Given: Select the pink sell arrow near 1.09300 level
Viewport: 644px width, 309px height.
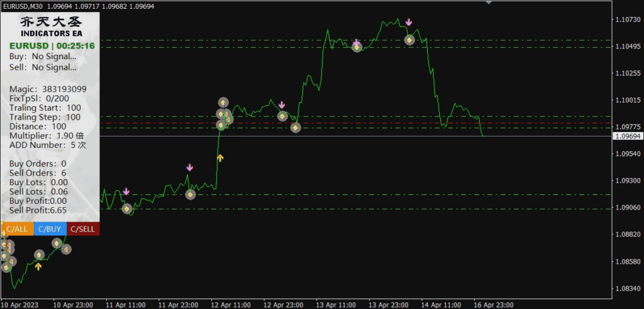Looking at the screenshot, I should [x=190, y=167].
